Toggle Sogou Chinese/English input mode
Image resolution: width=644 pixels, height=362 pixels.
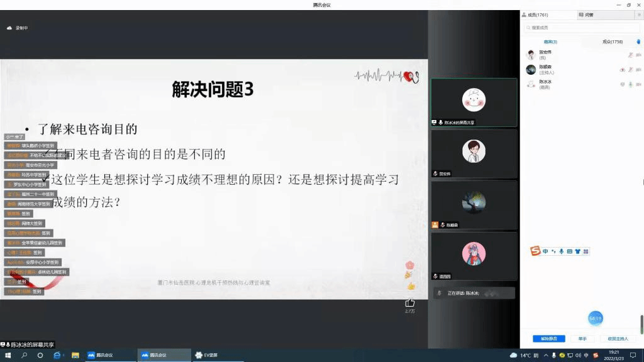pos(545,251)
